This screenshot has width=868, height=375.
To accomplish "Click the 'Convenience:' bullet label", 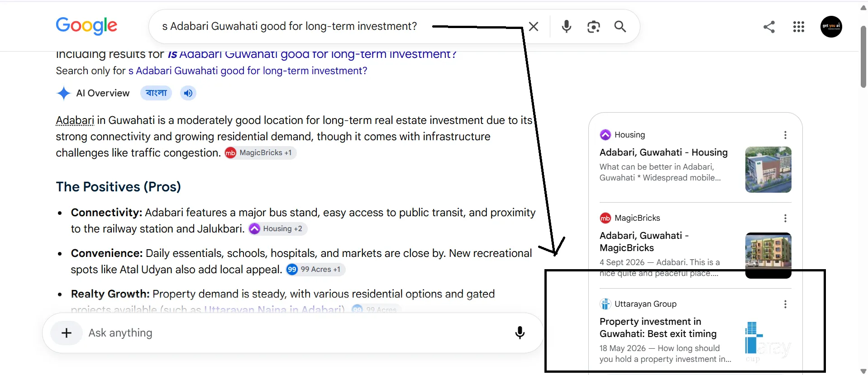I will [x=107, y=253].
